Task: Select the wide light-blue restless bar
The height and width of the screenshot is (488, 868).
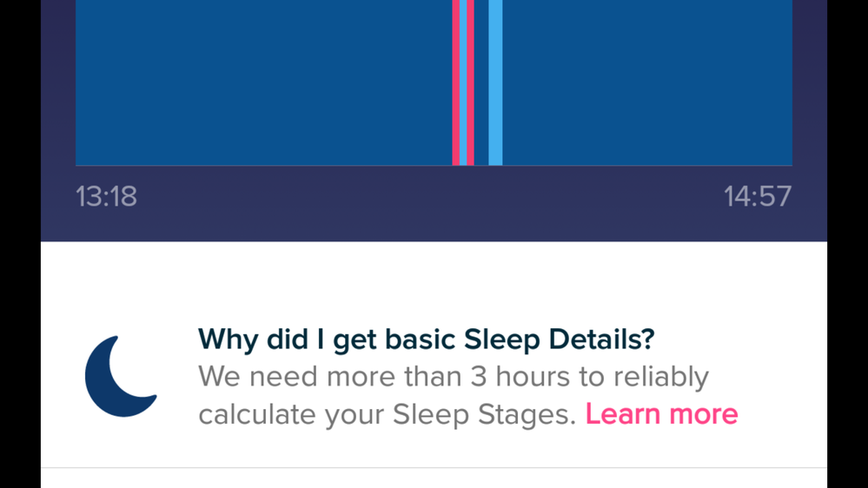Action: pos(495,82)
